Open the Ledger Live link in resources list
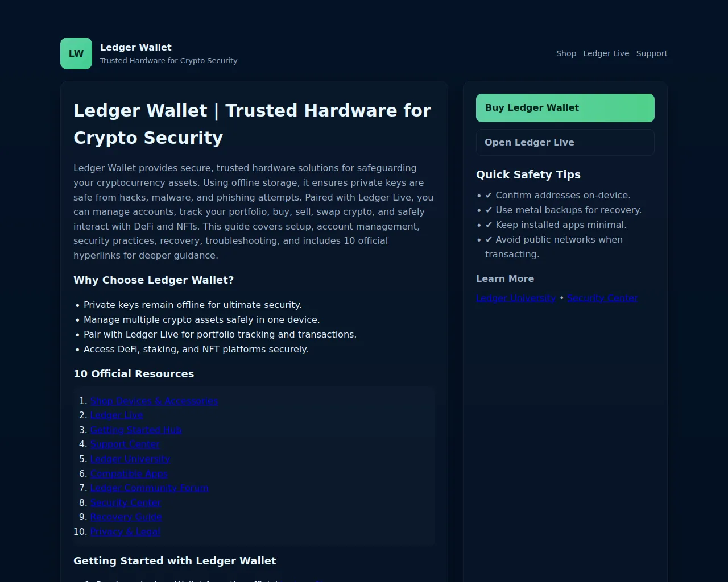This screenshot has height=582, width=728. [x=117, y=415]
